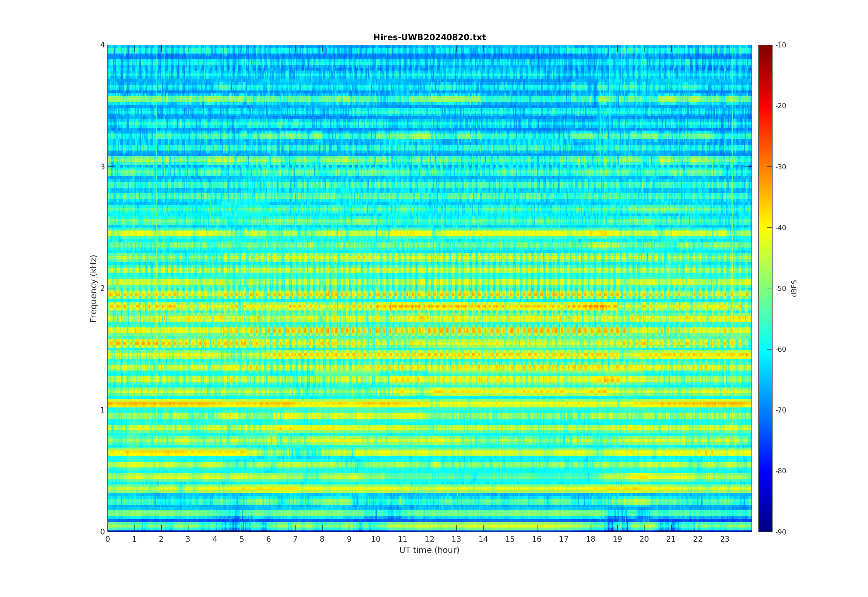Click the x-axis hour label 6

coord(268,539)
